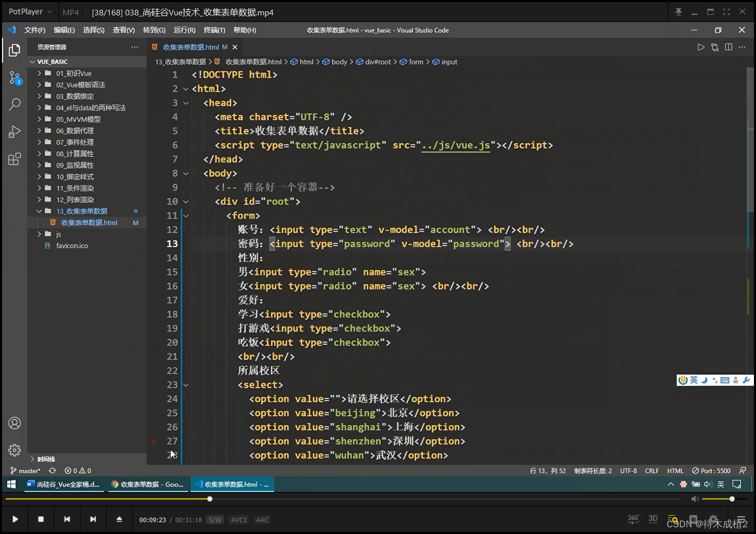
Task: Open Explorer panel ellipsis actions
Action: (134, 47)
